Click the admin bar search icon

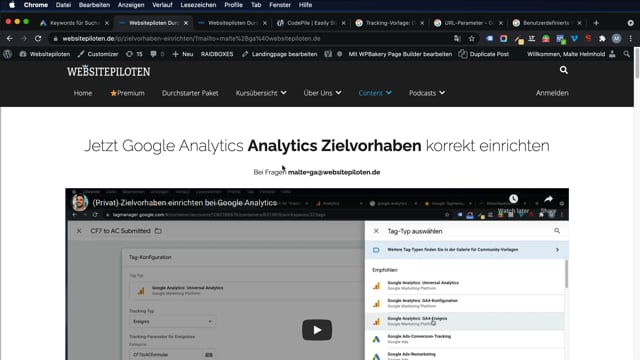[x=627, y=54]
